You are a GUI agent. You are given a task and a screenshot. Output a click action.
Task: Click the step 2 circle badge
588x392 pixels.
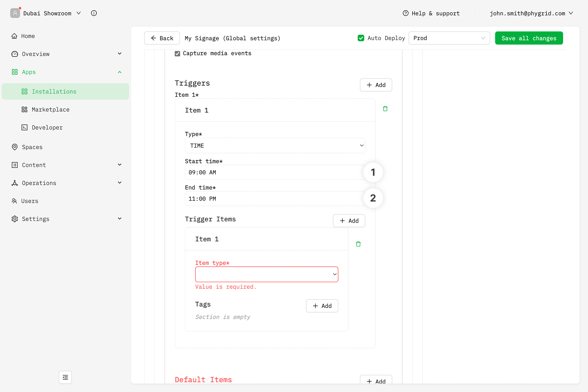[x=373, y=198]
